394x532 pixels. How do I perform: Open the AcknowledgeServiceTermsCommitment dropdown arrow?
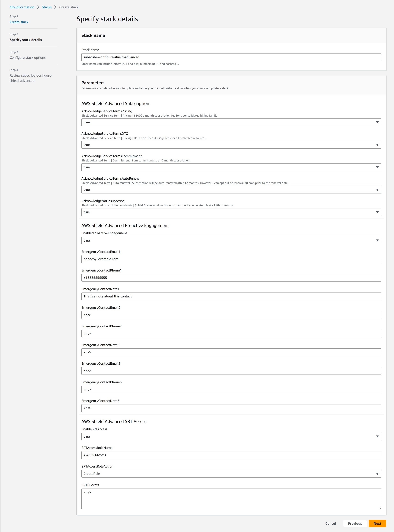pos(377,167)
